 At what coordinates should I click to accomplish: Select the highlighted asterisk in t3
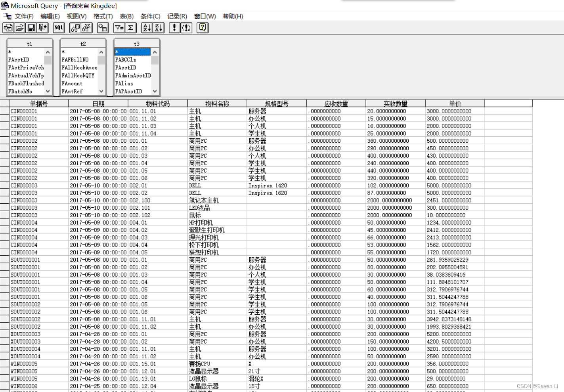[x=133, y=52]
